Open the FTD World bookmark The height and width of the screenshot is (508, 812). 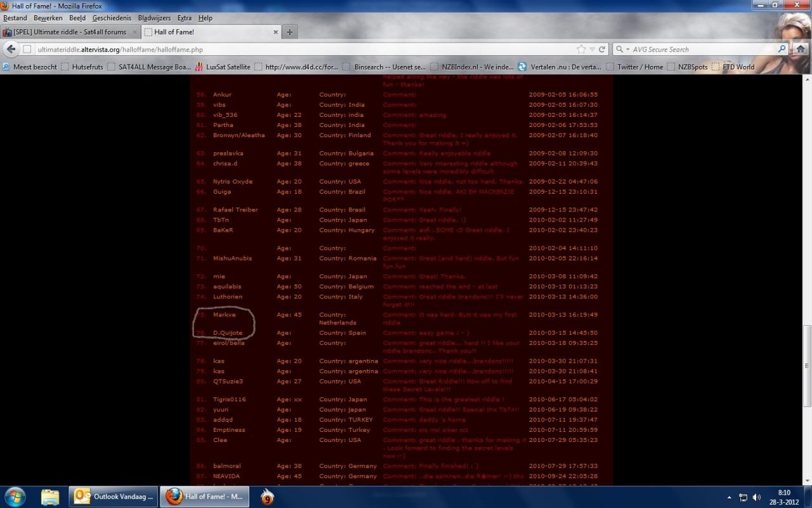733,67
